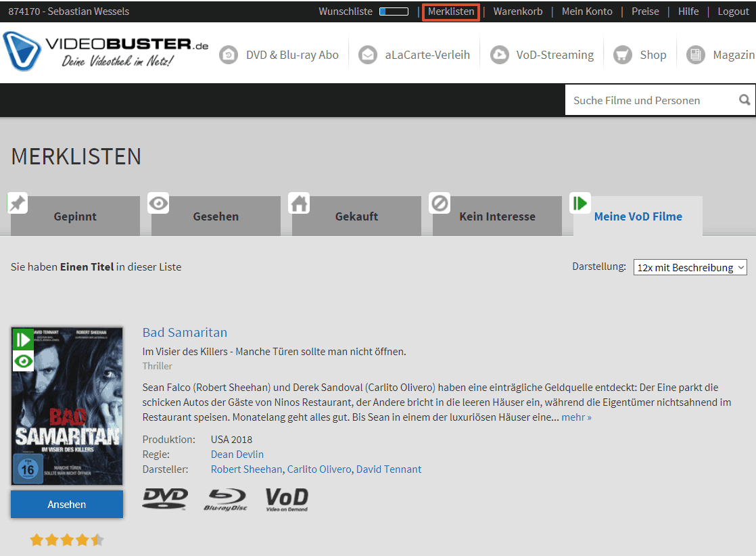Click the mehr » link
This screenshot has height=556, width=756.
(x=576, y=417)
